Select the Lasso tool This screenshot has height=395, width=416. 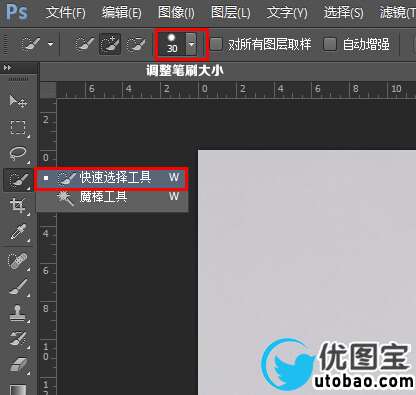coord(18,153)
